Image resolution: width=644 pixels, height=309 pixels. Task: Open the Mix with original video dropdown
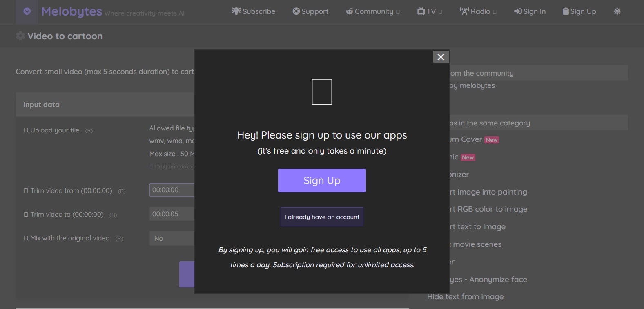[x=172, y=238]
